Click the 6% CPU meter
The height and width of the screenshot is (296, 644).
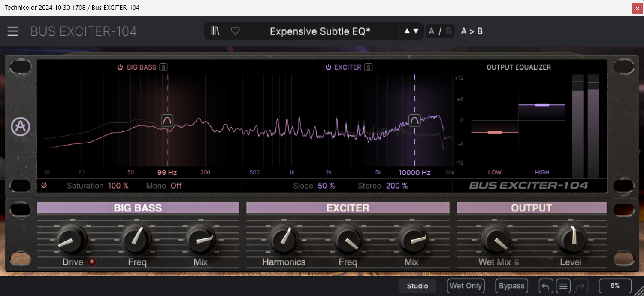click(615, 286)
